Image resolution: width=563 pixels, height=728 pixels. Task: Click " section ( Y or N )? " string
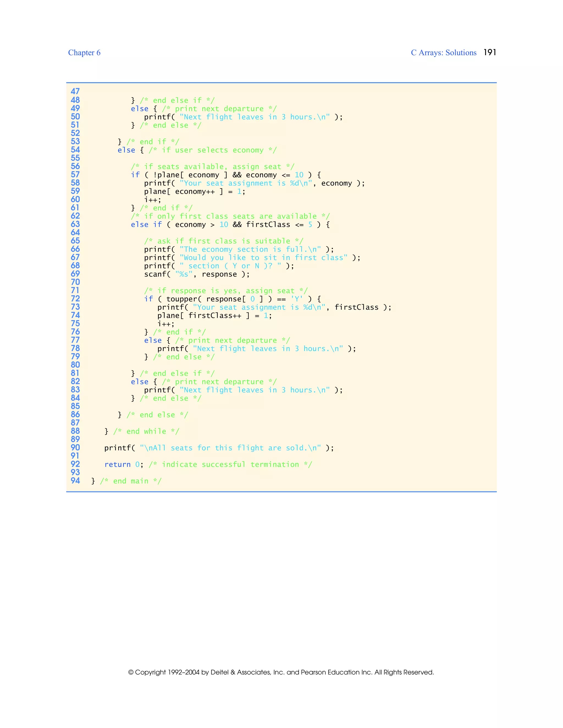[x=230, y=266]
